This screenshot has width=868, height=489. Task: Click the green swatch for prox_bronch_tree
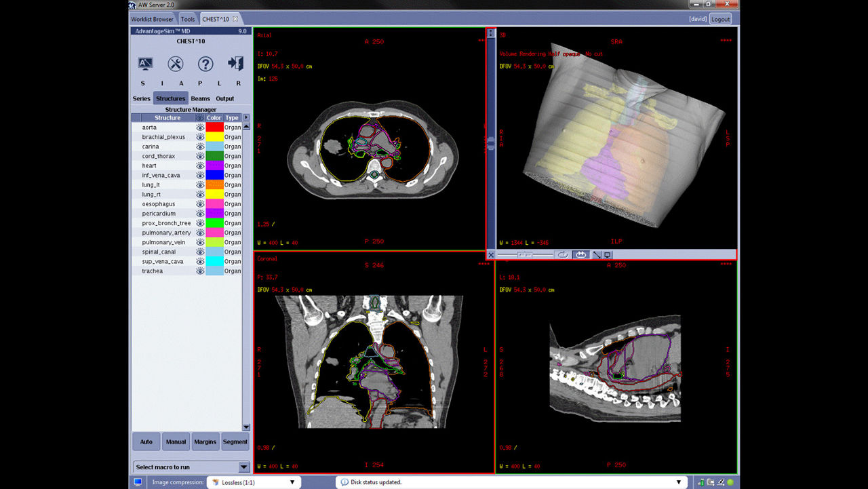pos(214,223)
